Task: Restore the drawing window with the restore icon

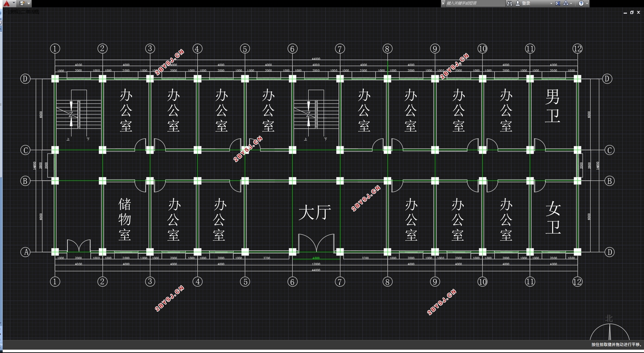Action: 632,12
